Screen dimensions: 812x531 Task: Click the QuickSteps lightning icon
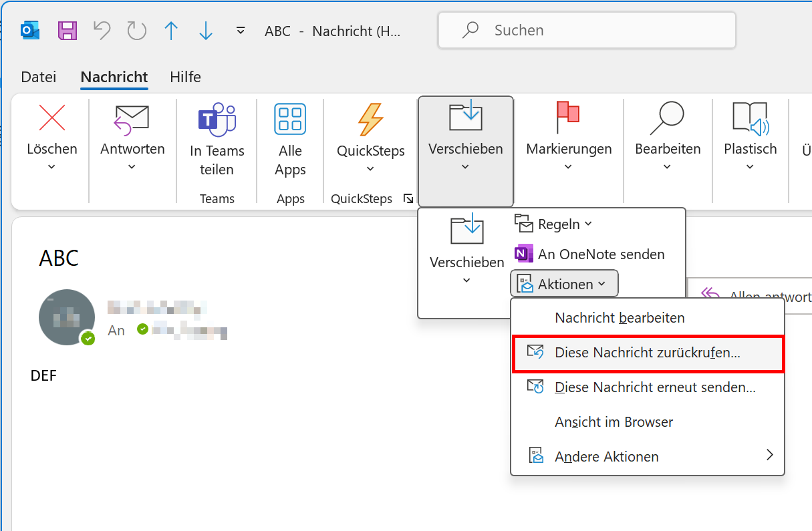click(370, 120)
